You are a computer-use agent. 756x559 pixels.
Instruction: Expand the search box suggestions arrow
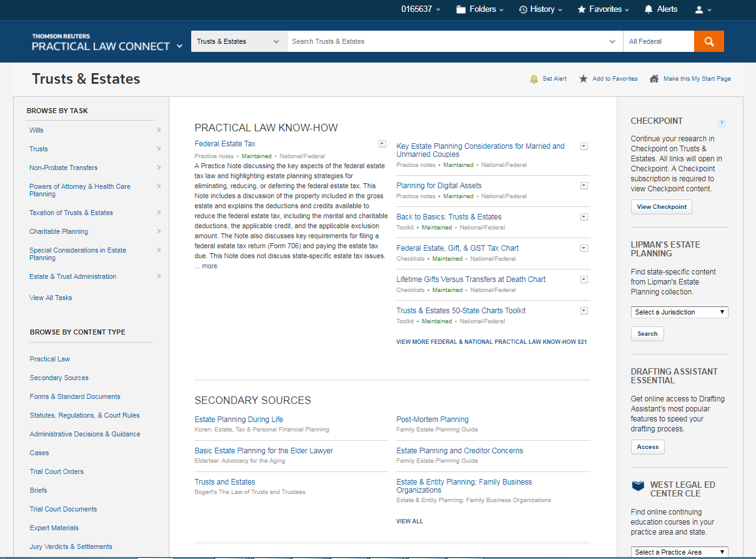(612, 42)
